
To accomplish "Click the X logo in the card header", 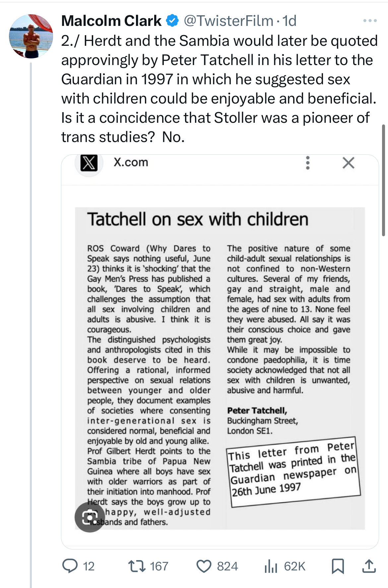I will click(89, 163).
